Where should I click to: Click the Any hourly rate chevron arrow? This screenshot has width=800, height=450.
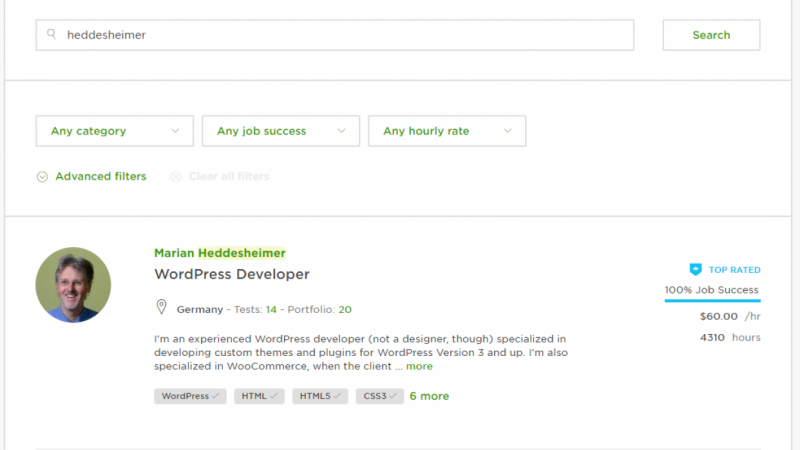tap(507, 131)
